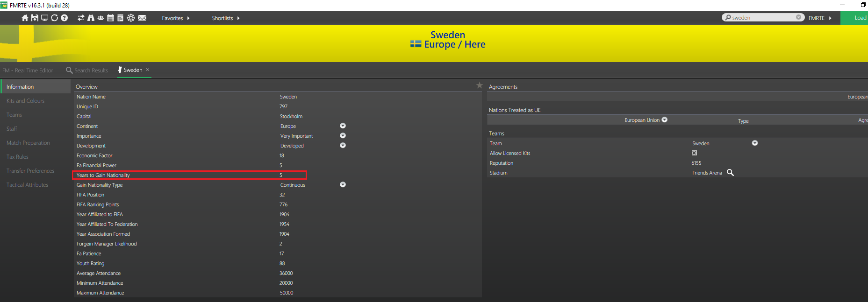
Task: Click the swap/transfer arrows icon
Action: click(81, 18)
